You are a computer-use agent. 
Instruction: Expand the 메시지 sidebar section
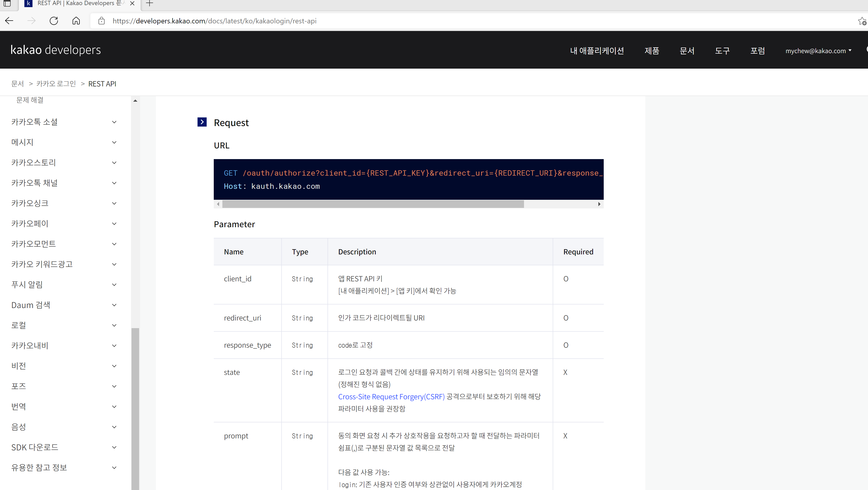tap(114, 142)
